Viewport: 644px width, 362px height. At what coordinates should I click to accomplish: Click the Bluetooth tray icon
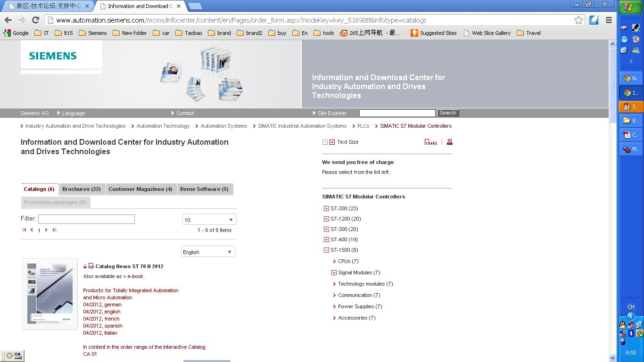coord(631,333)
